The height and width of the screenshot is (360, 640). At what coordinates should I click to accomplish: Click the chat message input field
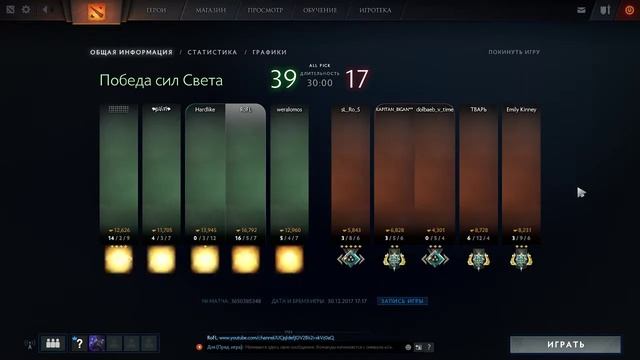click(x=318, y=347)
